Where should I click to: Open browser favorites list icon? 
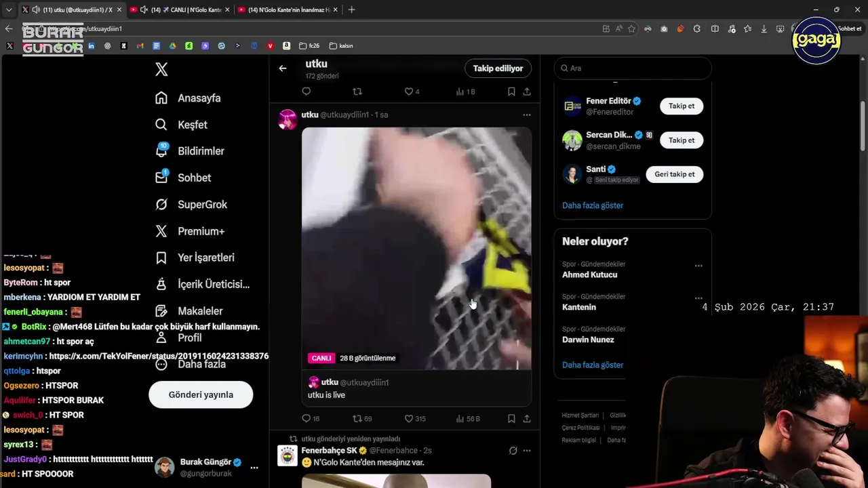747,29
